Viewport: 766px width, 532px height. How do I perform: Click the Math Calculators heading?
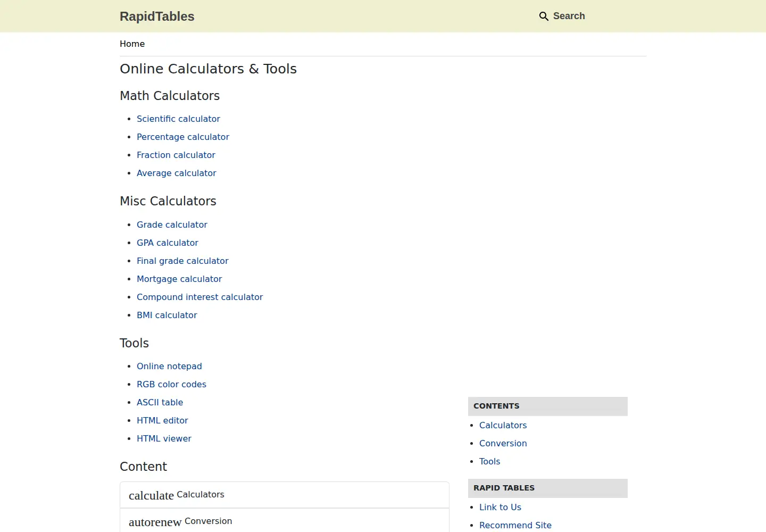[170, 96]
